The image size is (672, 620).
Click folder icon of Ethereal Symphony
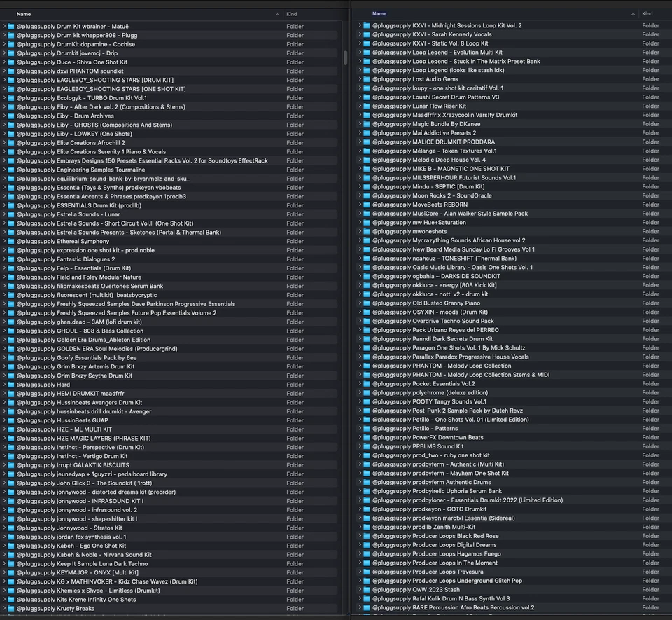11,242
